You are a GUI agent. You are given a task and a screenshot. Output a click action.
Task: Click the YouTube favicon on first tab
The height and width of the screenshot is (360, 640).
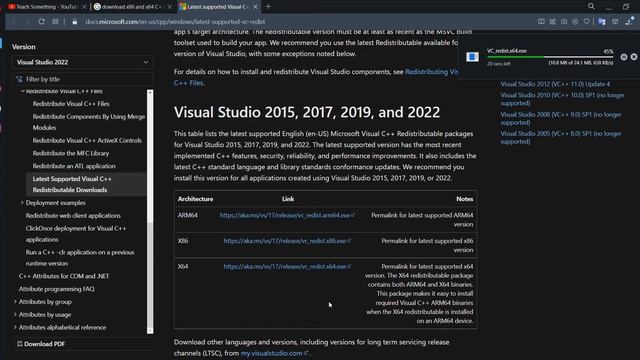point(12,7)
